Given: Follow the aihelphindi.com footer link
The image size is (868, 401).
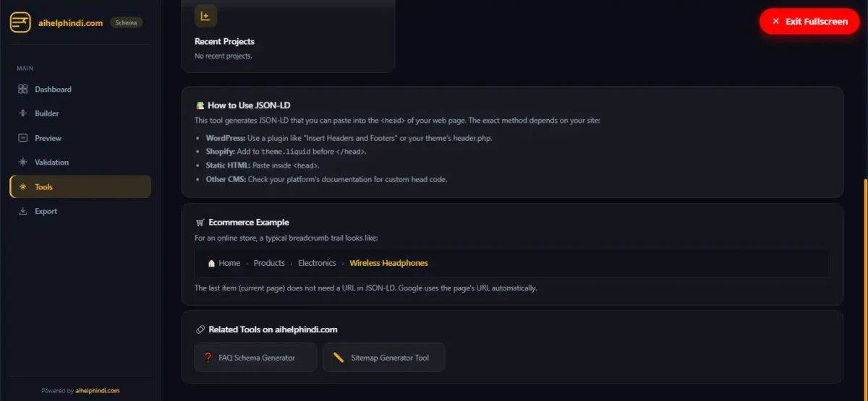Looking at the screenshot, I should (x=98, y=391).
